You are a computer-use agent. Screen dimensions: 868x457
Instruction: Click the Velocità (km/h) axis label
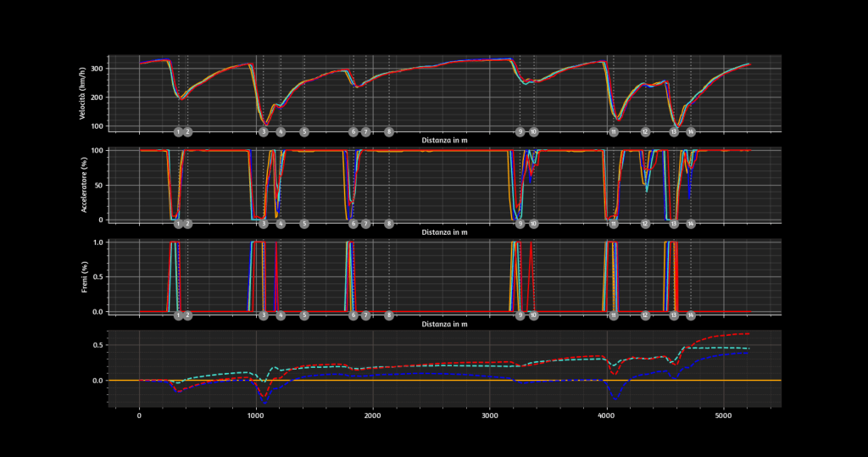[82, 94]
